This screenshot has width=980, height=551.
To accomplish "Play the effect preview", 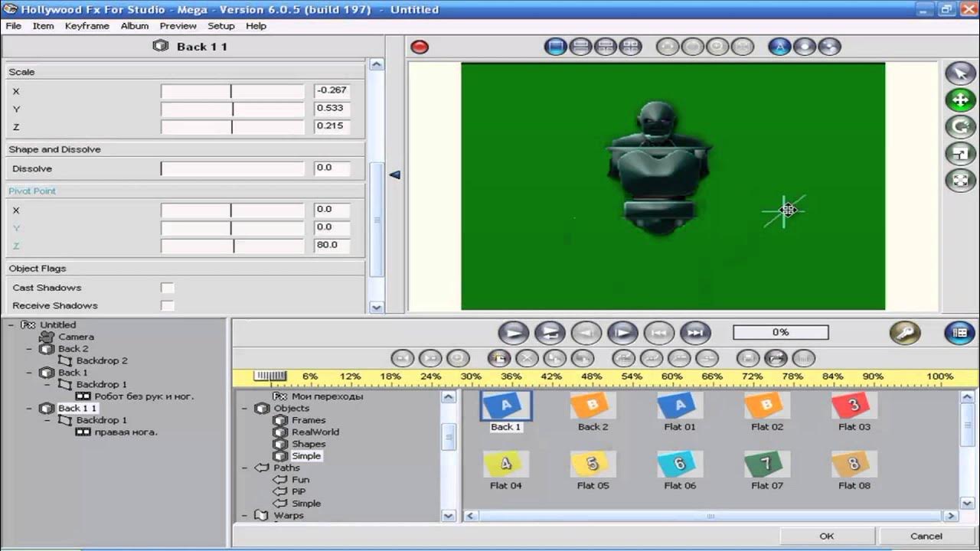I will tap(514, 333).
